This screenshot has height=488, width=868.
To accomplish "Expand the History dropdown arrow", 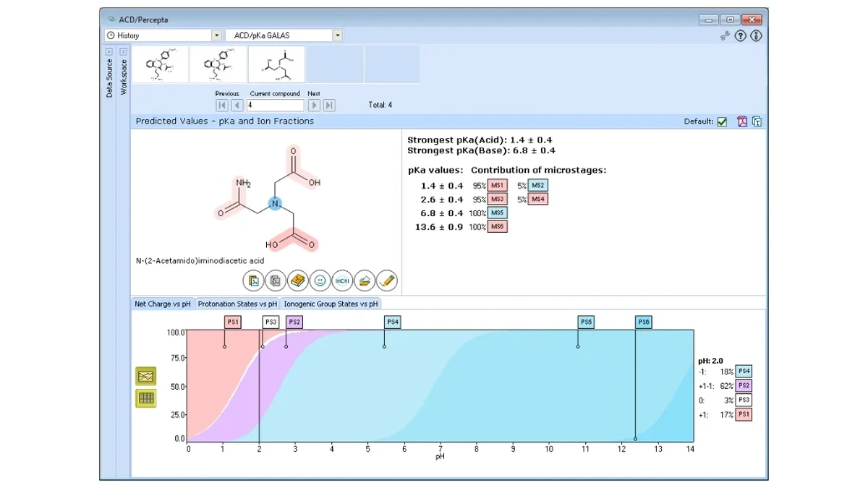I will point(216,35).
